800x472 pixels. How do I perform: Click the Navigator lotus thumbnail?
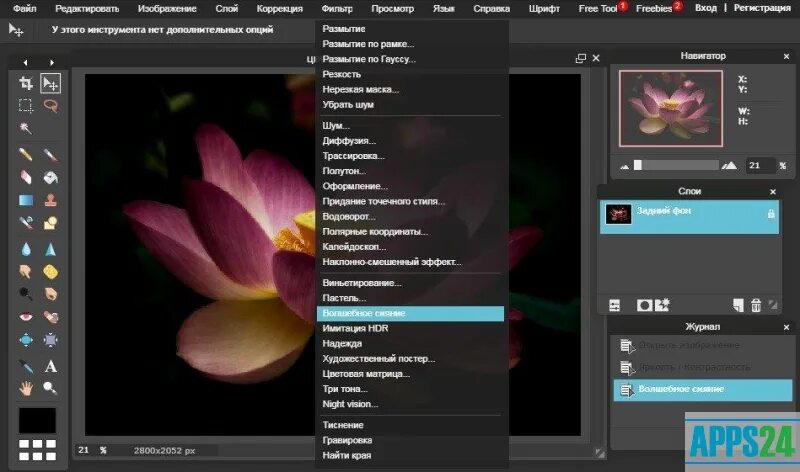coord(670,108)
